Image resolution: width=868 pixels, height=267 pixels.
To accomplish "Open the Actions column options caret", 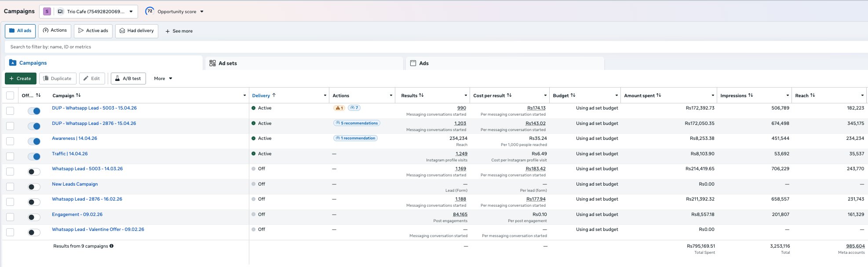I will pyautogui.click(x=391, y=95).
